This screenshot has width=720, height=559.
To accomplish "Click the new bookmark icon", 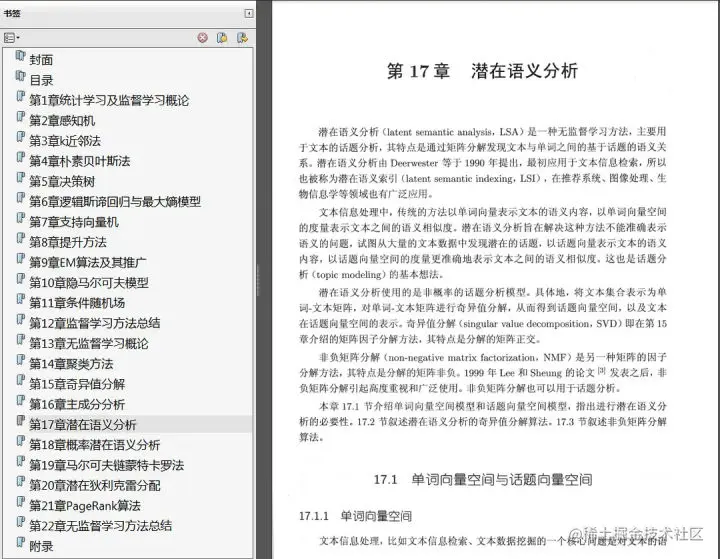I will 222,38.
